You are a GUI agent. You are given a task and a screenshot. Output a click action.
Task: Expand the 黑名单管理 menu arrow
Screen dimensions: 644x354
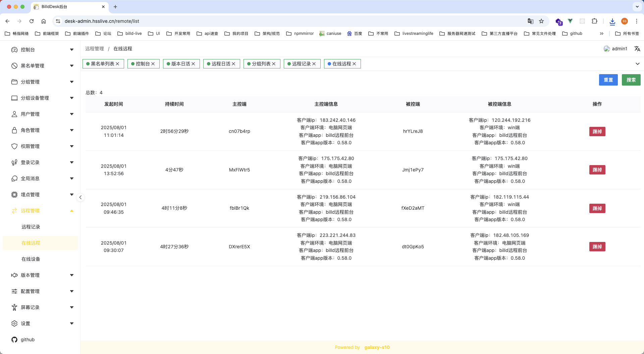72,66
